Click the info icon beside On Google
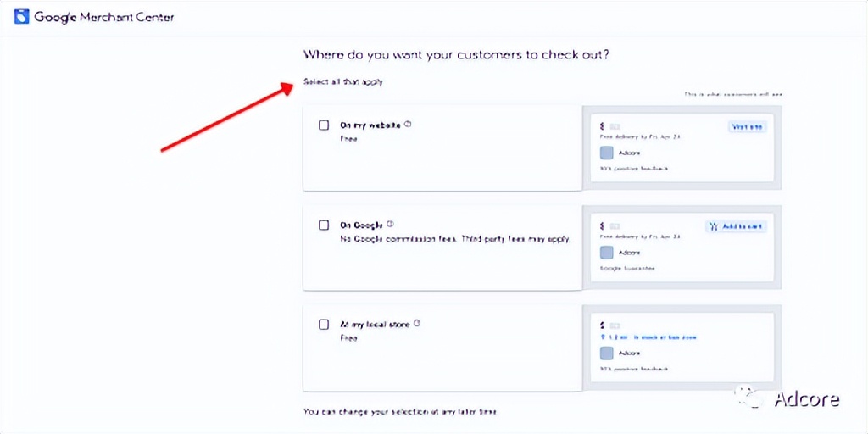The height and width of the screenshot is (434, 868). pos(391,225)
